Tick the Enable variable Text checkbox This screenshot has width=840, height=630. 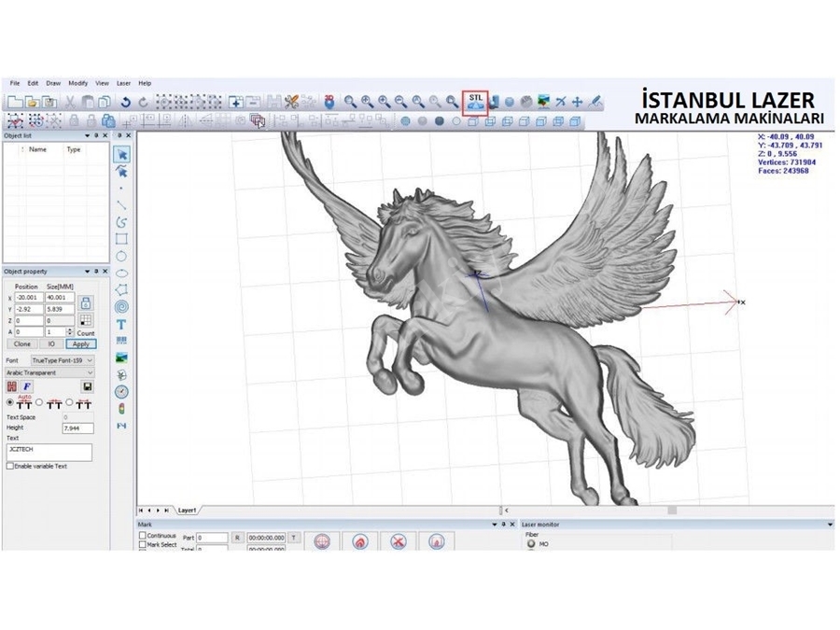10,466
